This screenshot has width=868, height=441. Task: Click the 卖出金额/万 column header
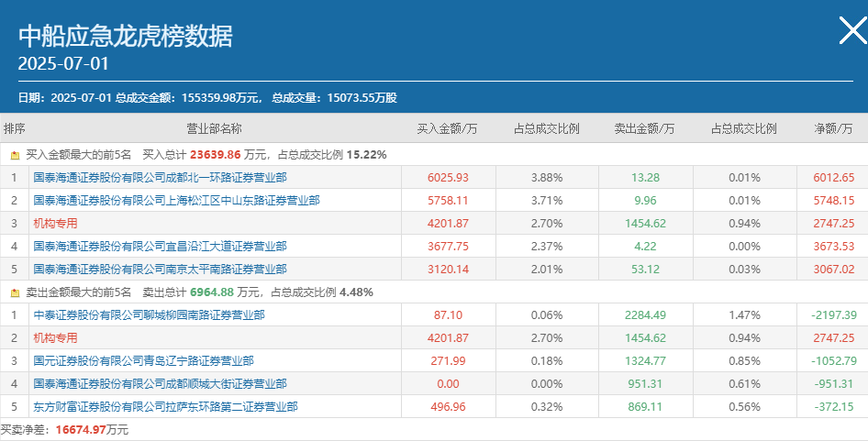point(645,129)
